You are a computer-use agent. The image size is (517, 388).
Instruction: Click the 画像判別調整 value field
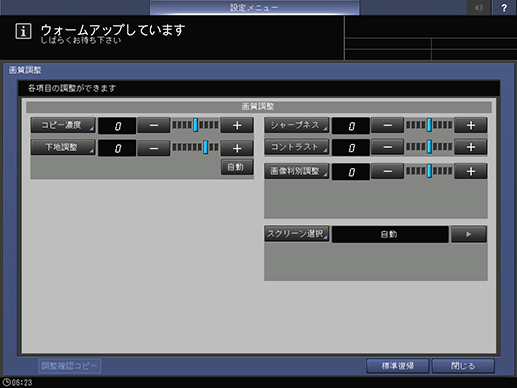[x=351, y=172]
